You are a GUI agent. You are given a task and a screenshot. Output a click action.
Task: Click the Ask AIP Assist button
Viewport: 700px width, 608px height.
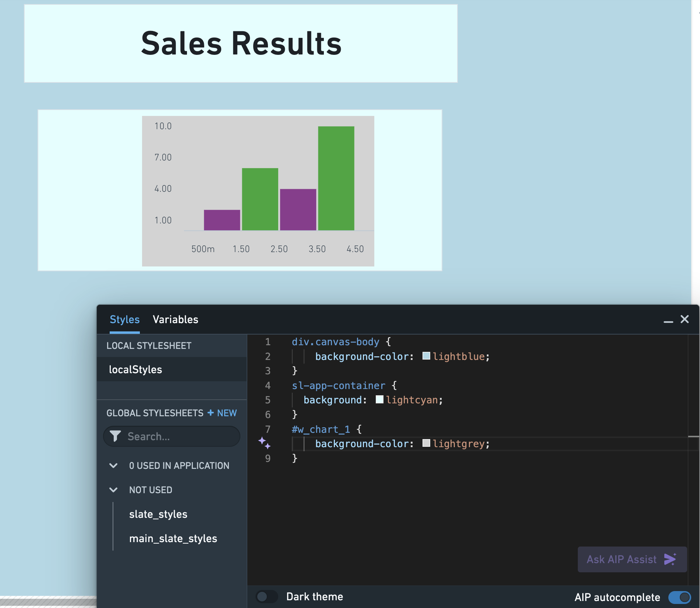click(632, 559)
